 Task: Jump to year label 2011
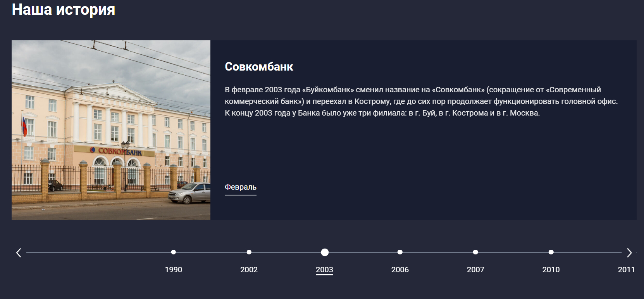[x=626, y=270]
